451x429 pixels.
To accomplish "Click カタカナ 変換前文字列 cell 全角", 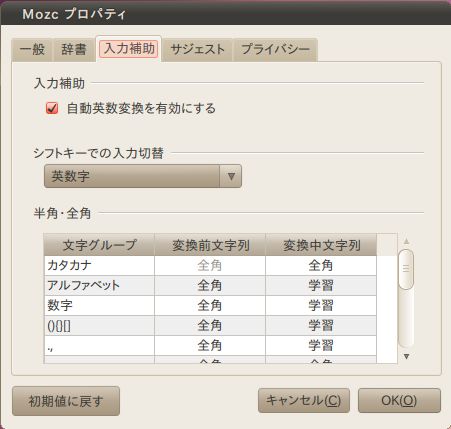I will (x=210, y=266).
